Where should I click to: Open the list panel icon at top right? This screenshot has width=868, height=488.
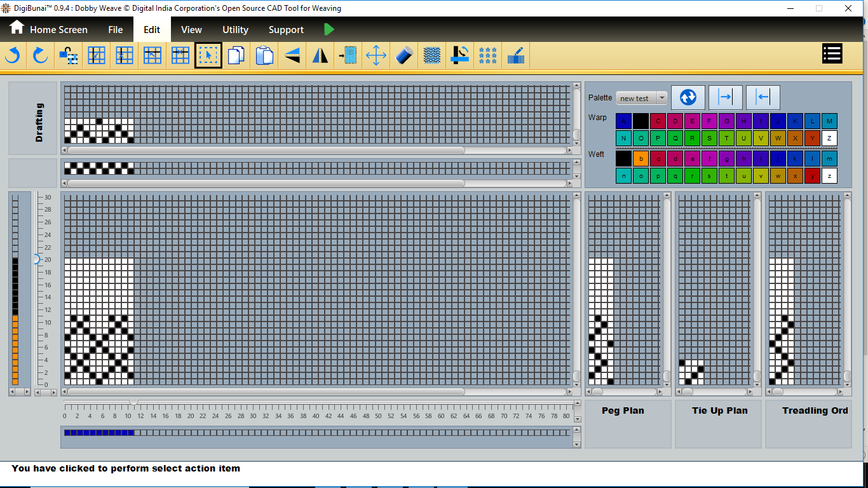[832, 54]
